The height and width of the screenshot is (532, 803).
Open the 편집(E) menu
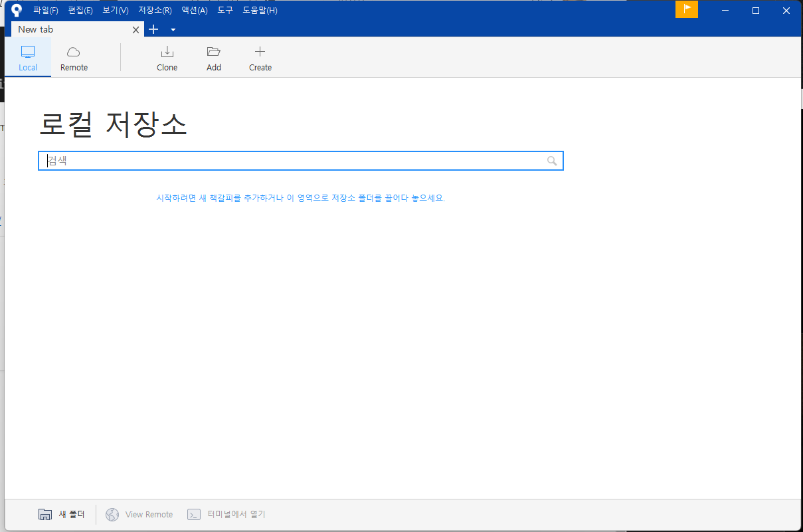pos(80,10)
